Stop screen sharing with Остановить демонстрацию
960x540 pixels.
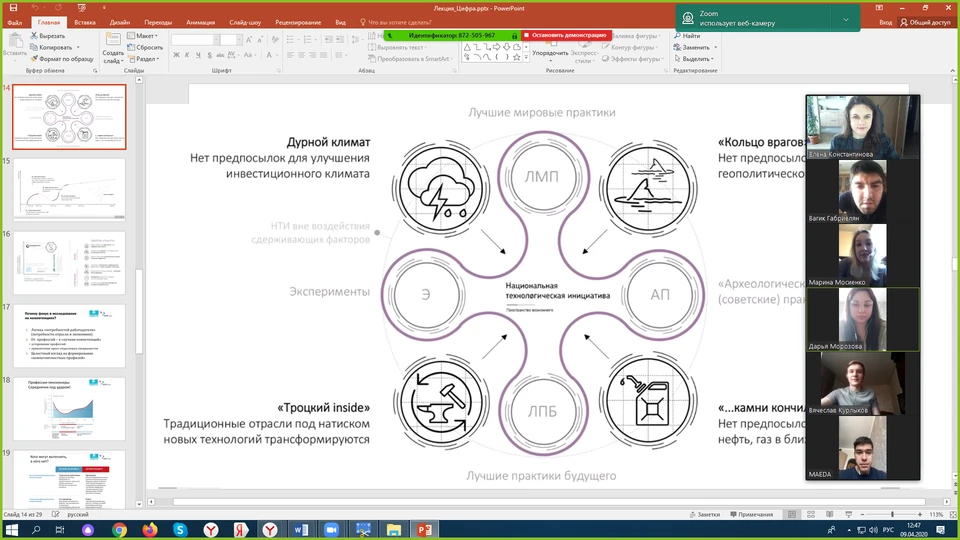pyautogui.click(x=565, y=36)
